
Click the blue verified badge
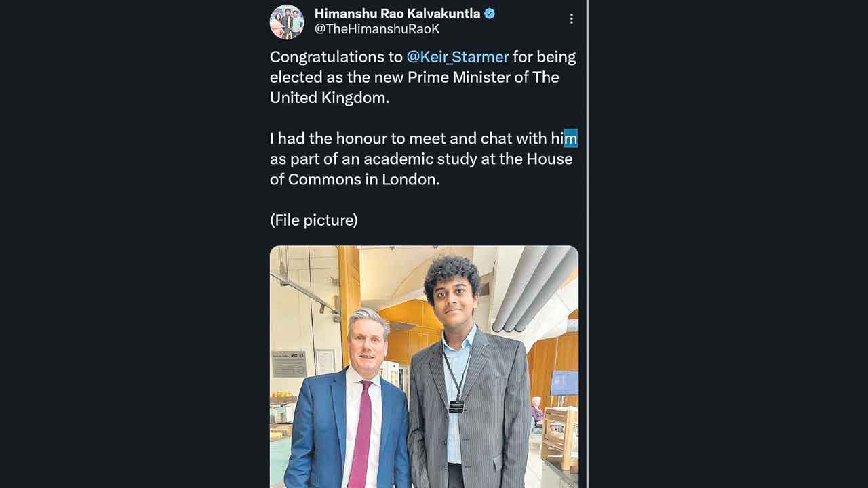point(489,14)
